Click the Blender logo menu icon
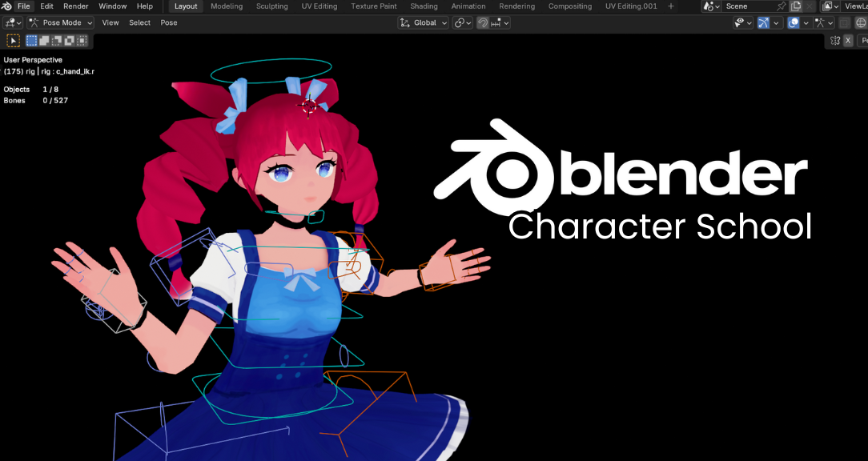868x461 pixels. coord(6,6)
